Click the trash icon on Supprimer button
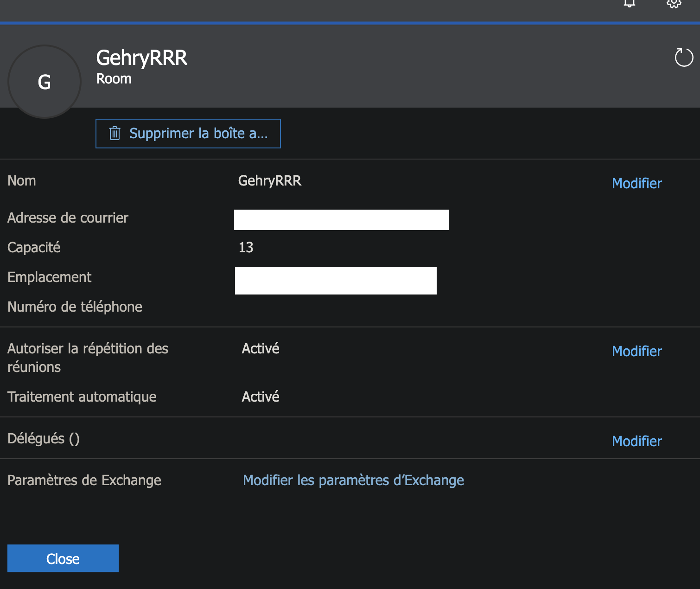Image resolution: width=700 pixels, height=589 pixels. coord(115,134)
